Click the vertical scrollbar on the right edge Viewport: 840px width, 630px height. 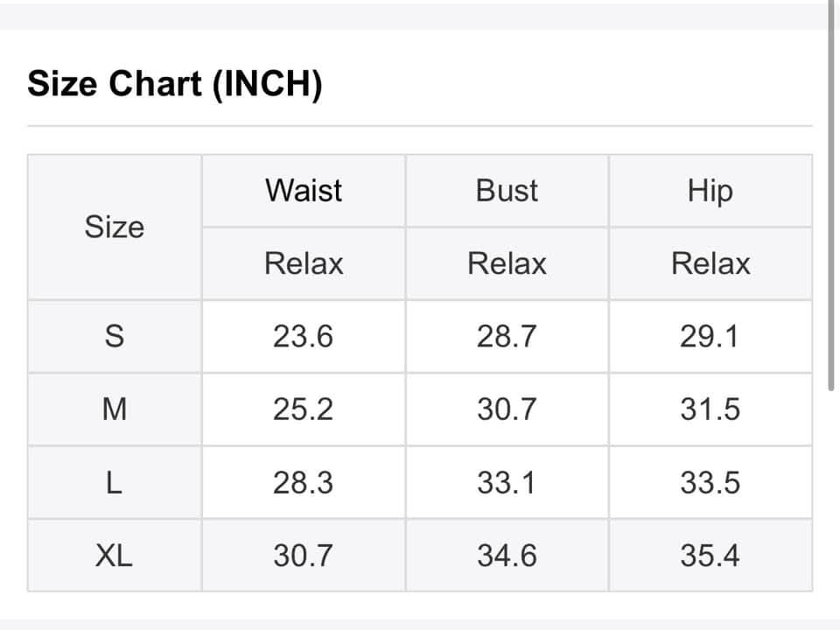tap(831, 192)
